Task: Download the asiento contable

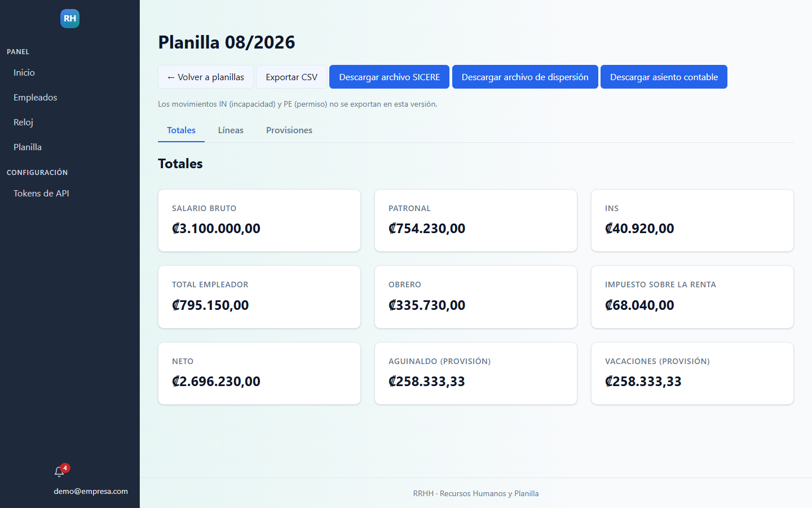Action: [x=664, y=77]
